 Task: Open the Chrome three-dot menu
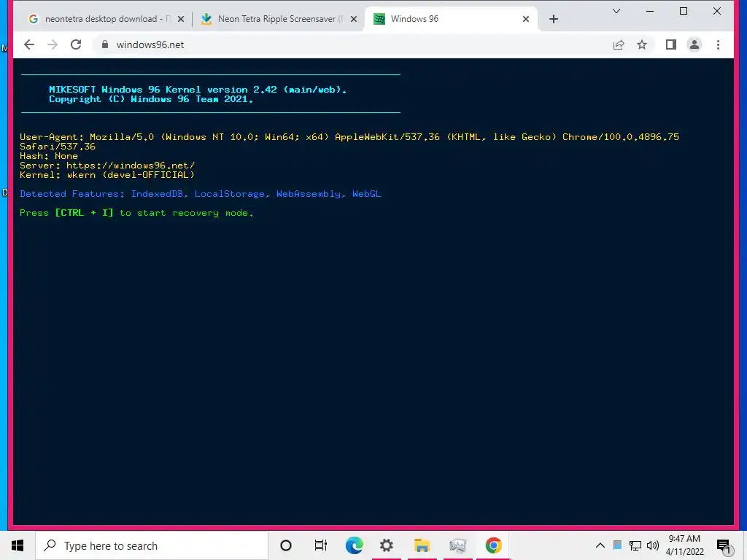[x=718, y=44]
